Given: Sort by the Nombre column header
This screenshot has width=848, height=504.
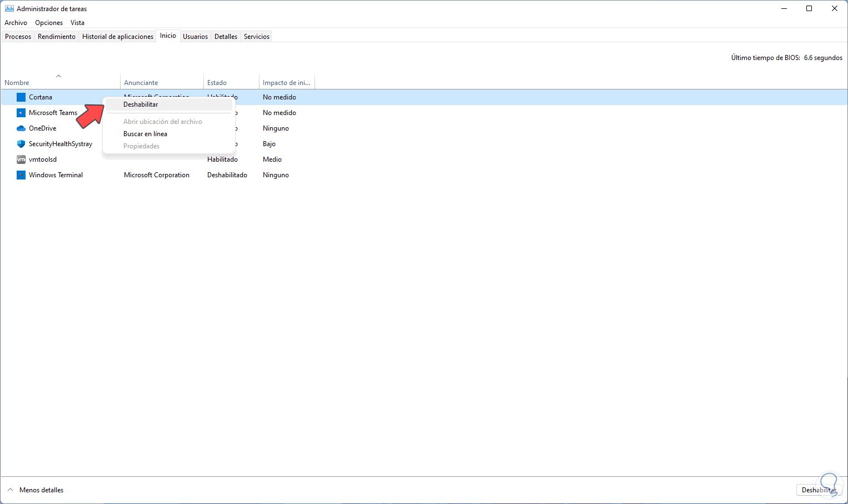Looking at the screenshot, I should [x=60, y=82].
